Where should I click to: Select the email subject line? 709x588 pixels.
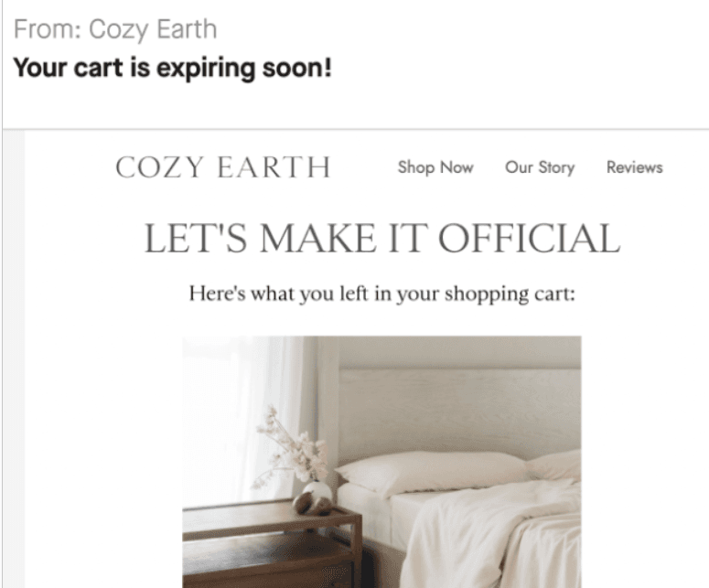click(172, 69)
